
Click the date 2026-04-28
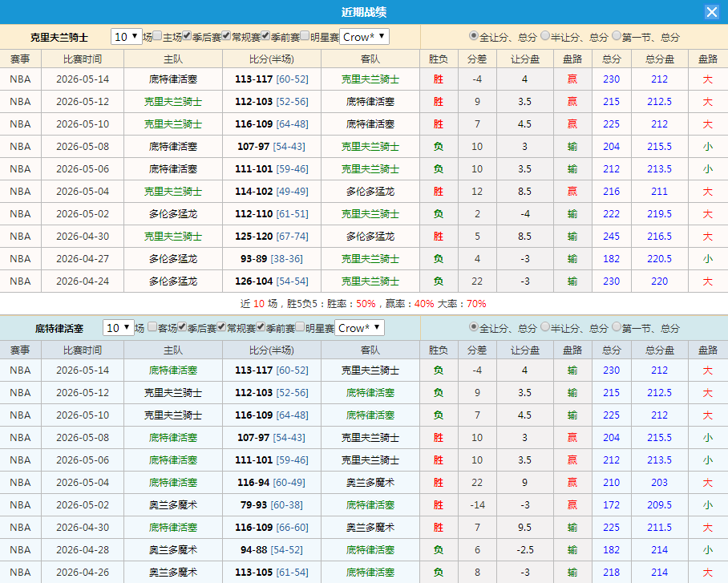(83, 550)
